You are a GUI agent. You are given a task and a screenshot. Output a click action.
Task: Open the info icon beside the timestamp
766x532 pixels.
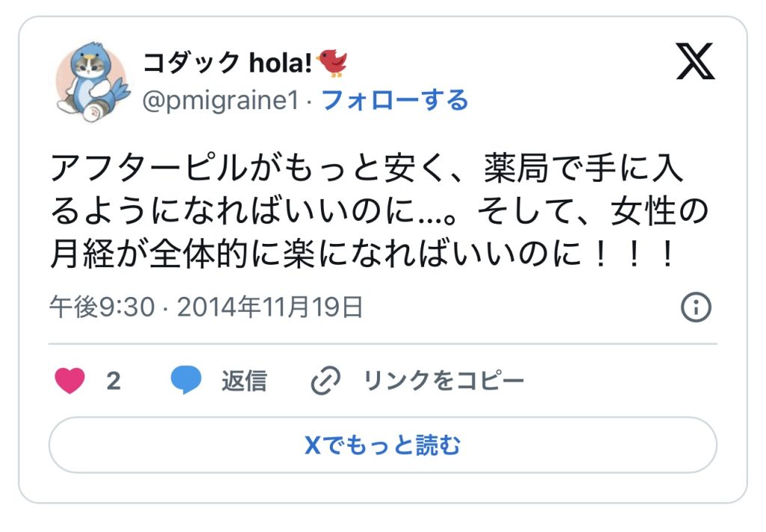point(696,307)
